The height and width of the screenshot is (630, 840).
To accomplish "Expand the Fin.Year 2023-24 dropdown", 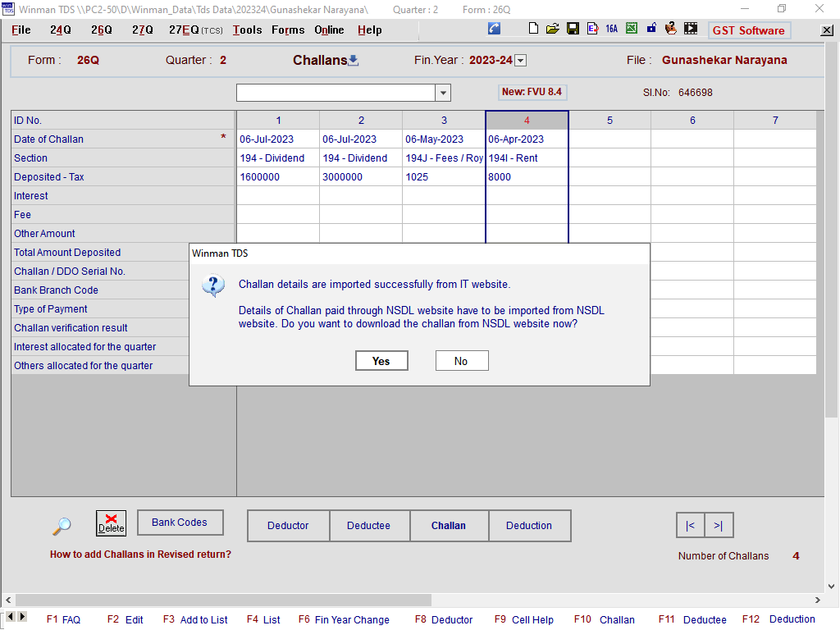I will (x=520, y=61).
